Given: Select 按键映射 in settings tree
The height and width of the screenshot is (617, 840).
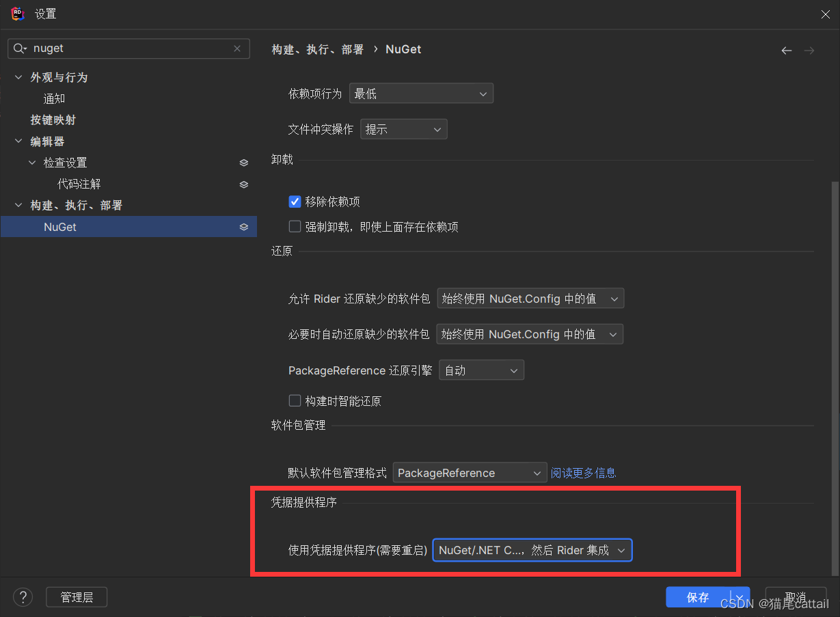Looking at the screenshot, I should [x=53, y=120].
